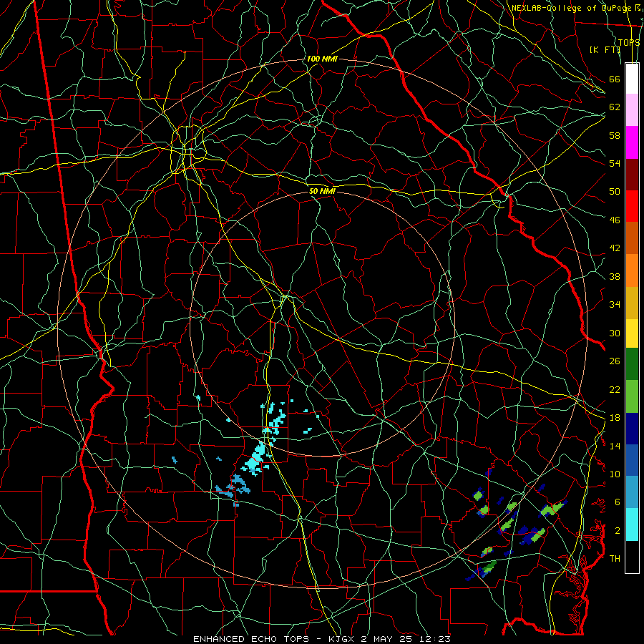The width and height of the screenshot is (644, 644).
Task: Click the bright red legend swatch
Action: (x=632, y=206)
